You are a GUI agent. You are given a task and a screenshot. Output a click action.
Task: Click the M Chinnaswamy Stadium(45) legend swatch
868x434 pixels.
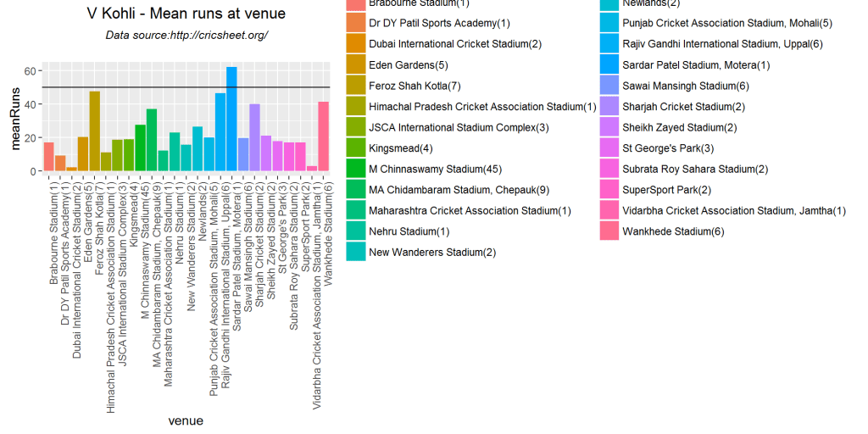pyautogui.click(x=356, y=169)
